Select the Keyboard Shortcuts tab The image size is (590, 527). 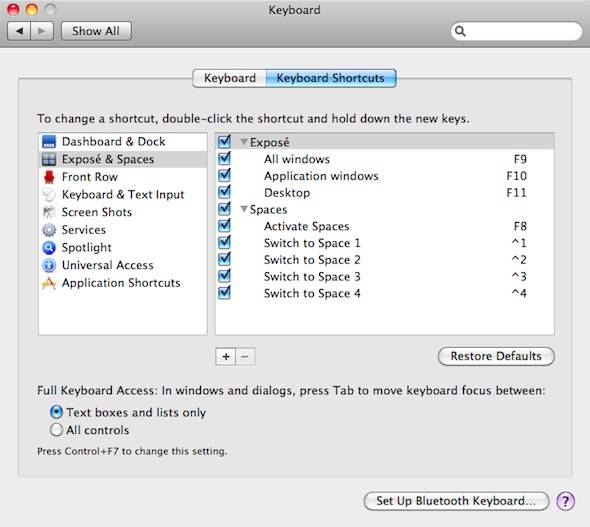coord(331,78)
